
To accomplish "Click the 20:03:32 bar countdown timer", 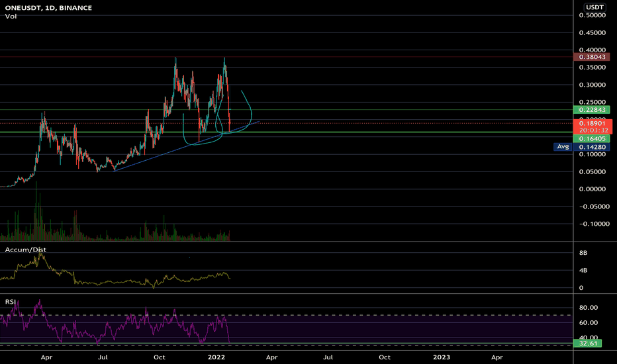I will pyautogui.click(x=593, y=130).
